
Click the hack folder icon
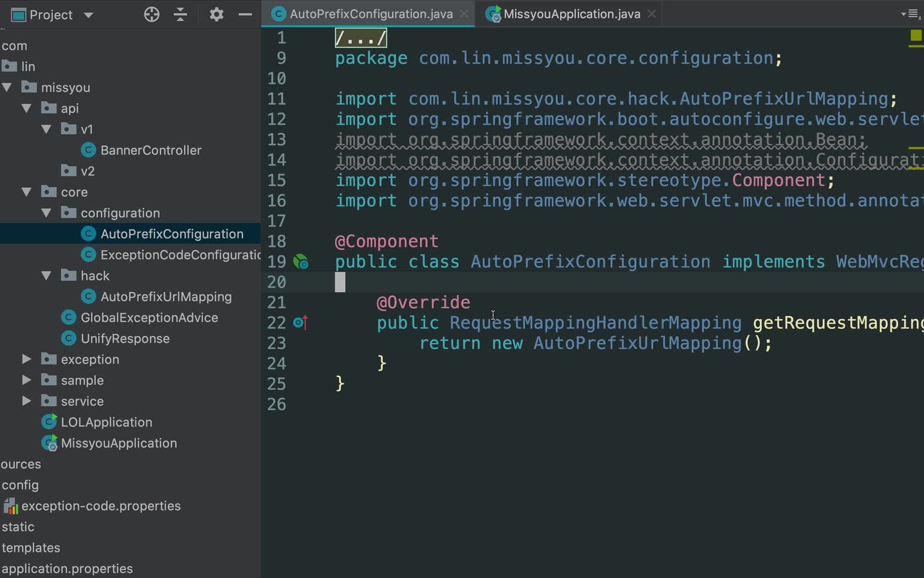[68, 275]
